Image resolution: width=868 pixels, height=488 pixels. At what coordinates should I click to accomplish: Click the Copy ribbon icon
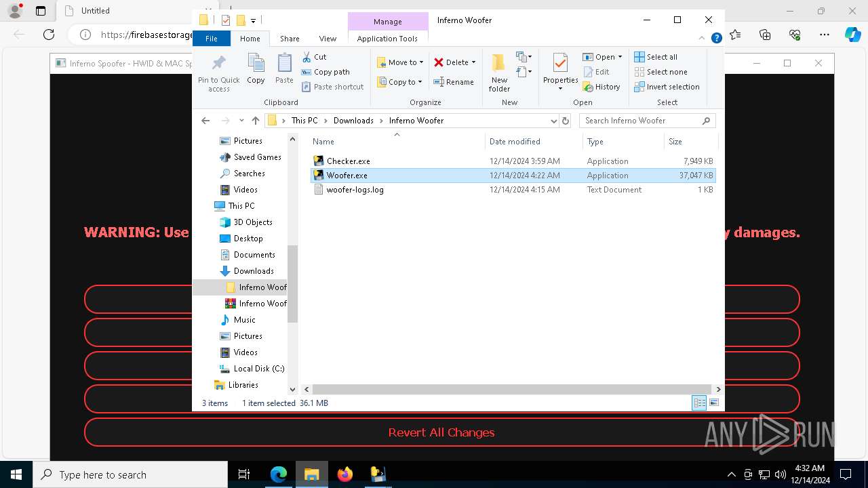pyautogui.click(x=256, y=69)
